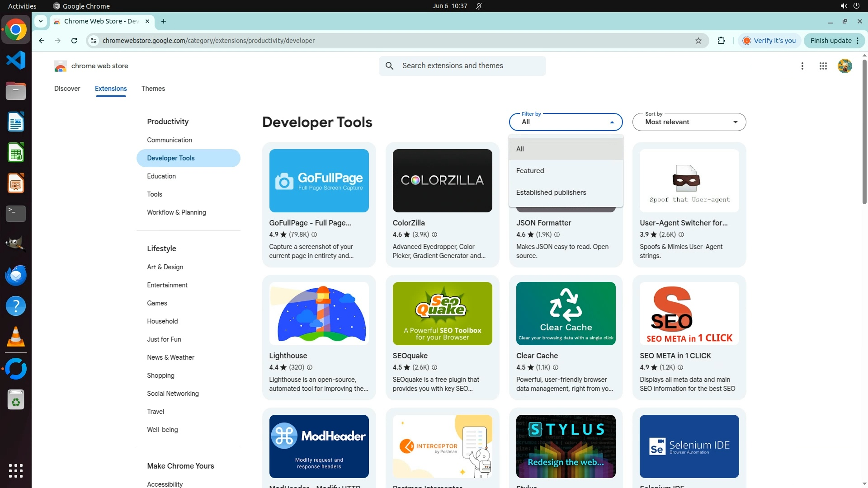Open Google apps grid icon

click(823, 66)
